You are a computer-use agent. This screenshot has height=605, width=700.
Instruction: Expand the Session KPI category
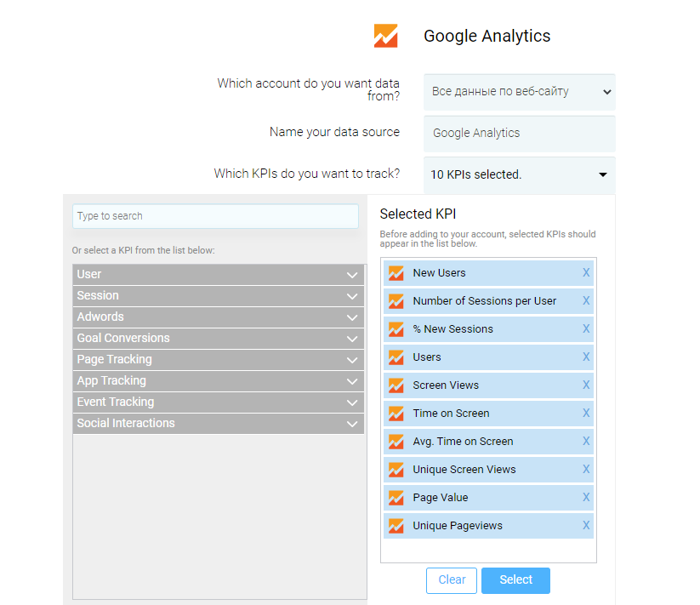tap(219, 295)
